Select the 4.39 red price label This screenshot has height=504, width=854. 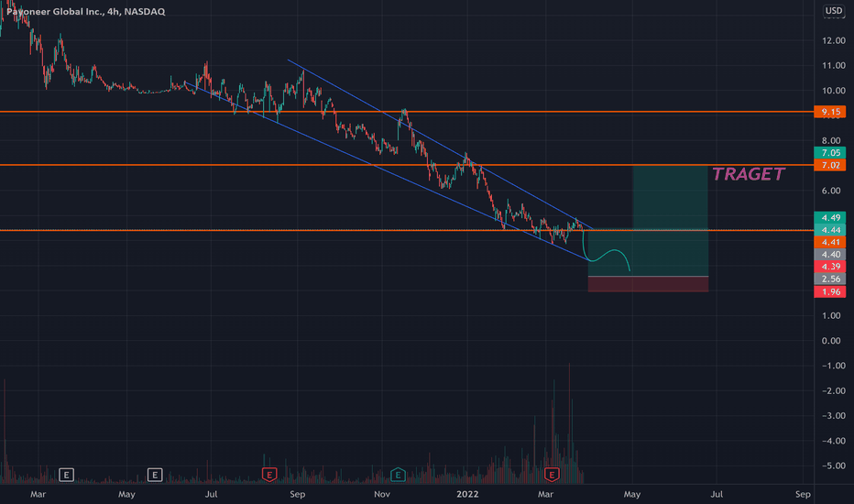point(830,267)
